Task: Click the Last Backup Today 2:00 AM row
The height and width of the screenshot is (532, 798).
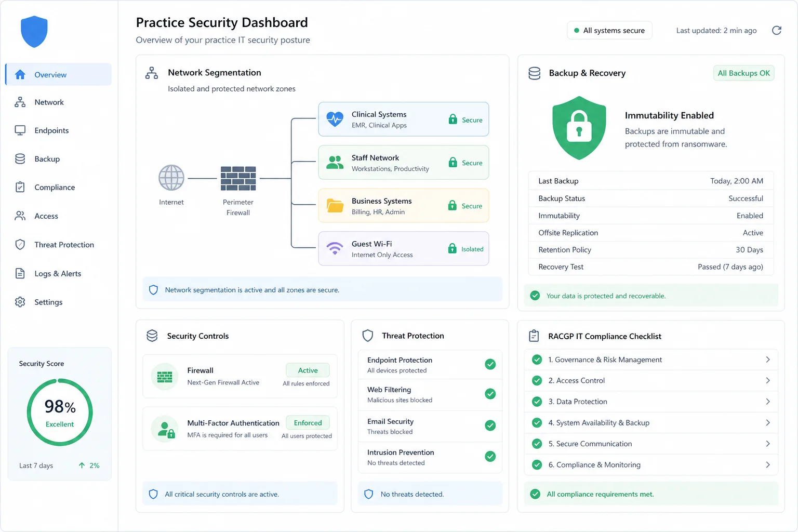Action: [x=651, y=181]
